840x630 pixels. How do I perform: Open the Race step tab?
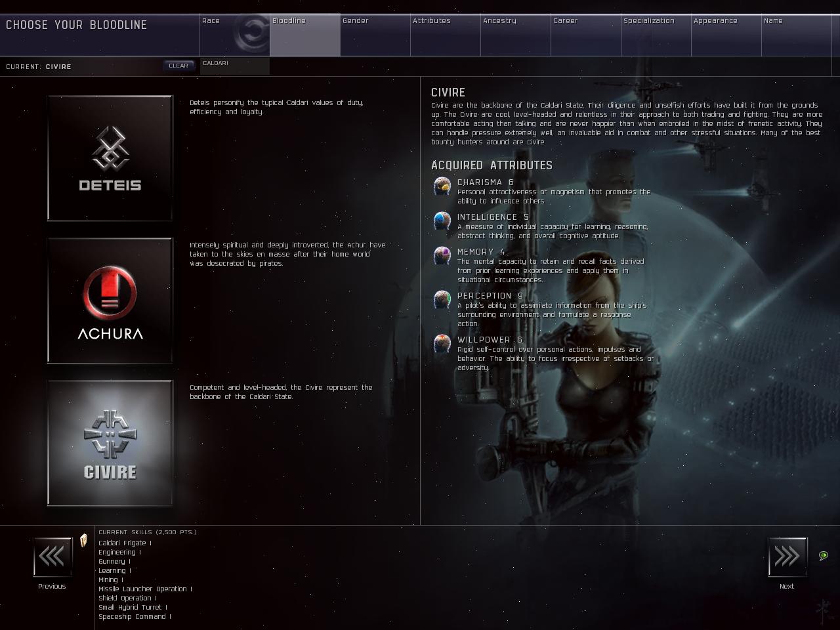[234, 35]
